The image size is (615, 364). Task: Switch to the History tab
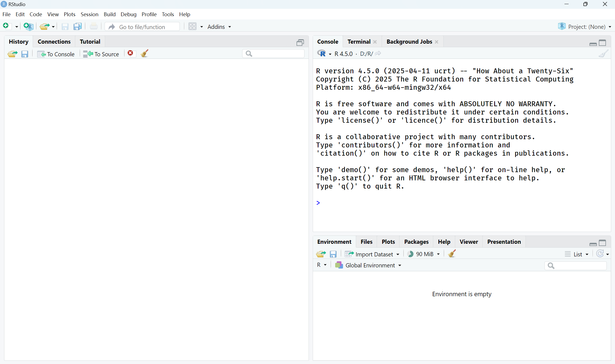click(x=19, y=41)
